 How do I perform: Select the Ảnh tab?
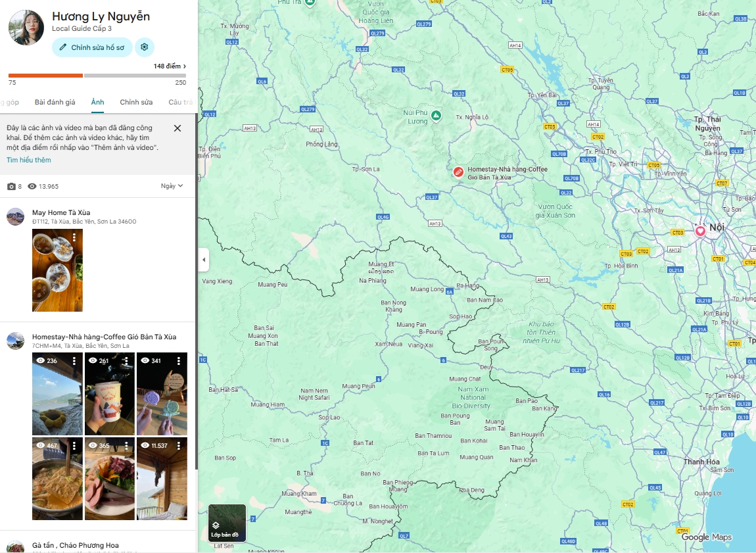pos(97,102)
